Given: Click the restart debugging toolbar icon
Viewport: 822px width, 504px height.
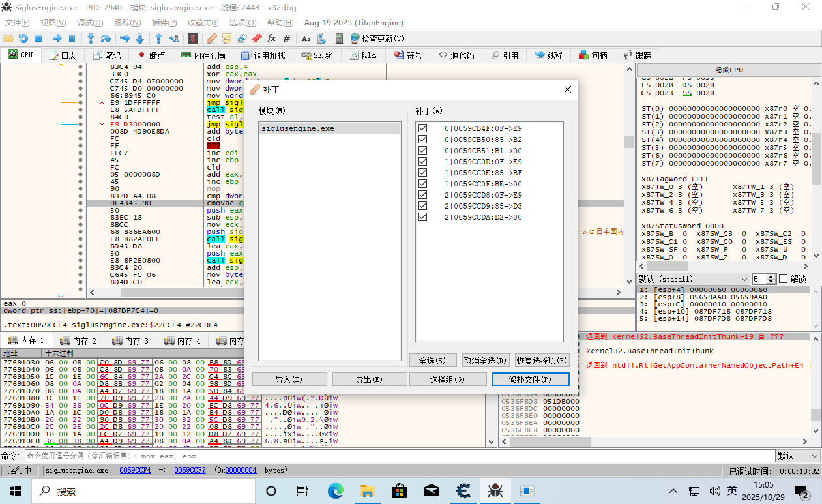Looking at the screenshot, I should 23,38.
